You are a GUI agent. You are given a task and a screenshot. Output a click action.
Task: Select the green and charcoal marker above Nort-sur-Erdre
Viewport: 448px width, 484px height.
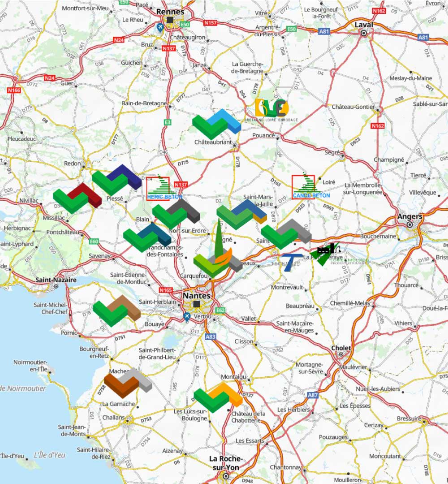click(x=176, y=213)
